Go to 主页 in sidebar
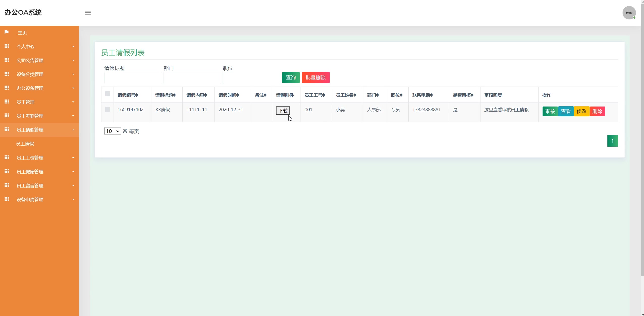 (22, 33)
